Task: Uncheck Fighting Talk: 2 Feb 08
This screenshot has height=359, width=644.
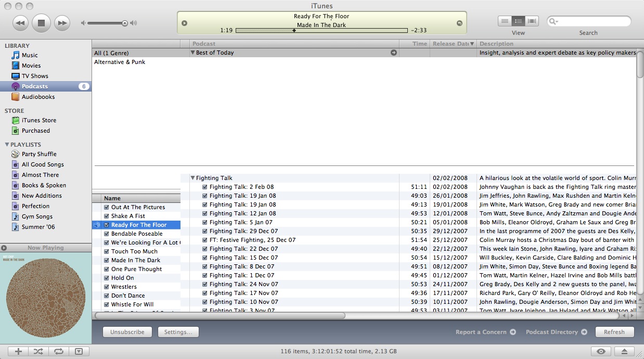Action: pos(205,187)
